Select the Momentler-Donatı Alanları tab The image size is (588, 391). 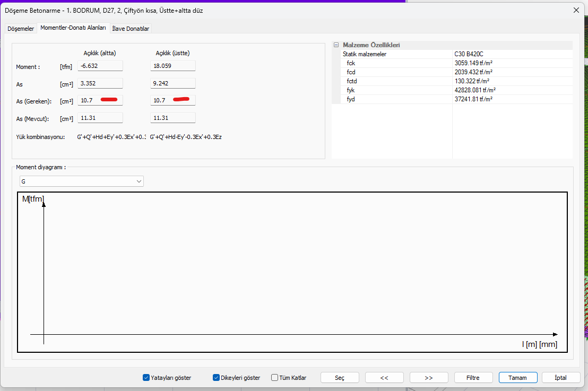point(73,28)
